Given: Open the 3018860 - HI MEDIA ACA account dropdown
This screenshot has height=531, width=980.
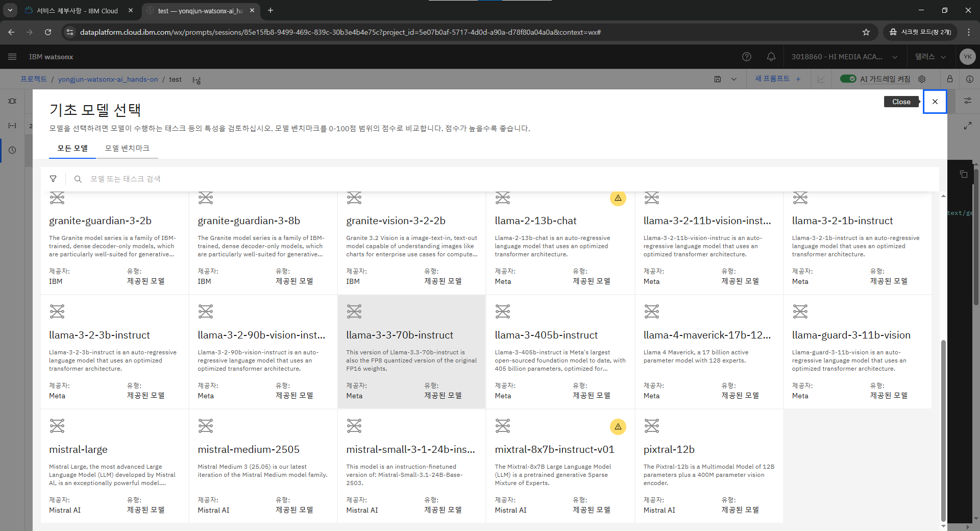Looking at the screenshot, I should tap(844, 57).
